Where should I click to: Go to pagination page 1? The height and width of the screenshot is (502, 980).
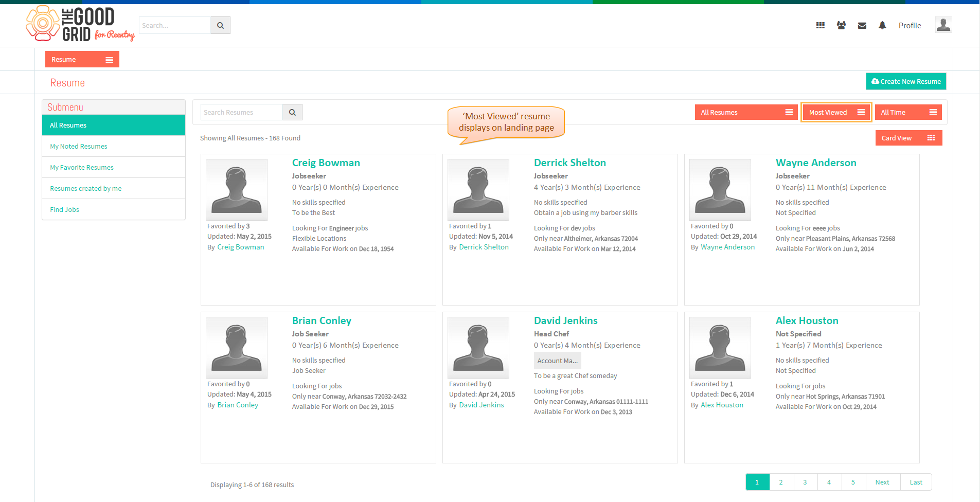tap(757, 482)
